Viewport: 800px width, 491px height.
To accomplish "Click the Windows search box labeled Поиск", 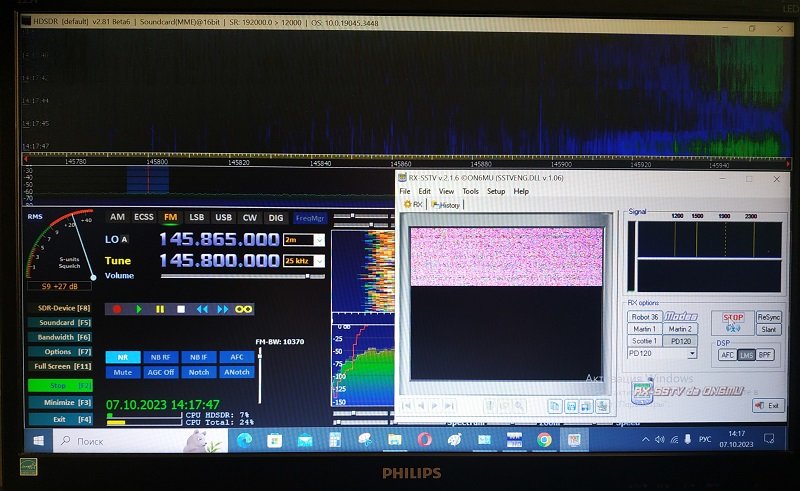I will coord(140,441).
